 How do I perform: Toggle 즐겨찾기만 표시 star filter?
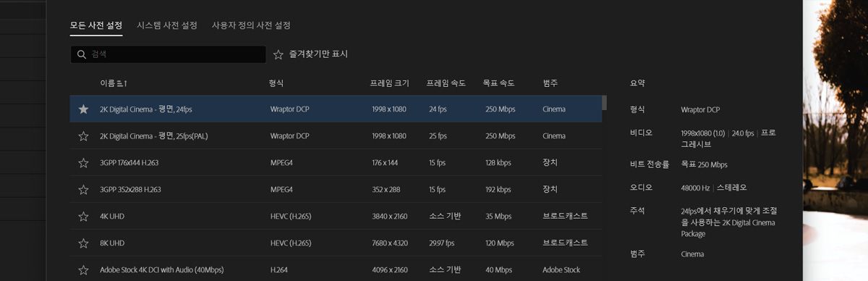coord(278,54)
